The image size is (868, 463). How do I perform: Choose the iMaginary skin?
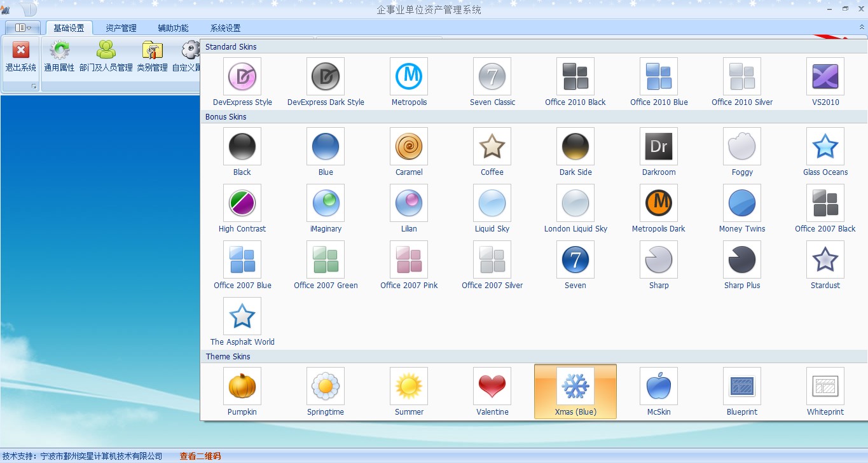(326, 209)
